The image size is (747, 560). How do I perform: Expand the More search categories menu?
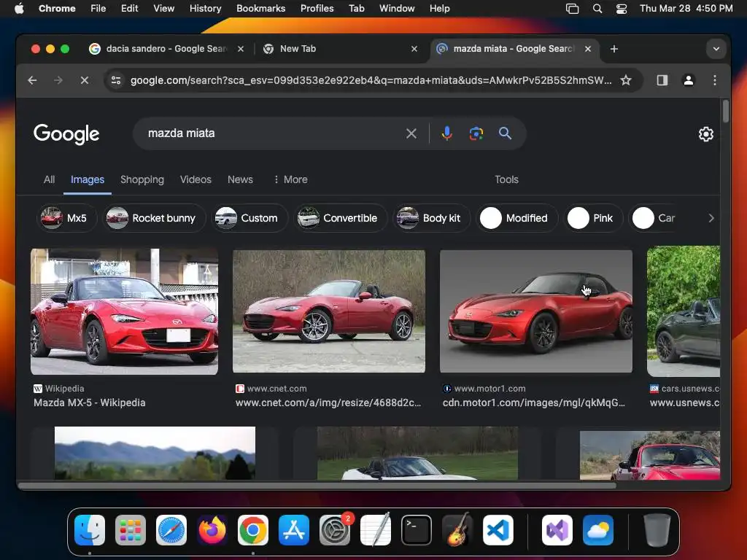coord(290,179)
